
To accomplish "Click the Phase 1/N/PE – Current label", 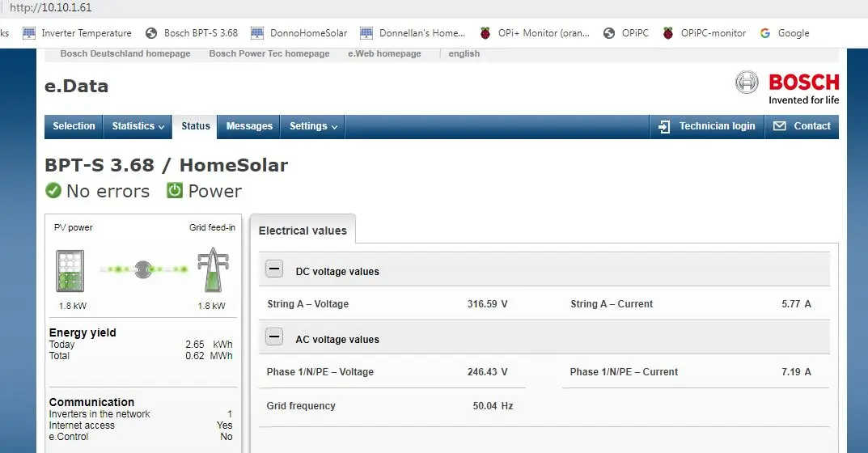I will pyautogui.click(x=624, y=372).
